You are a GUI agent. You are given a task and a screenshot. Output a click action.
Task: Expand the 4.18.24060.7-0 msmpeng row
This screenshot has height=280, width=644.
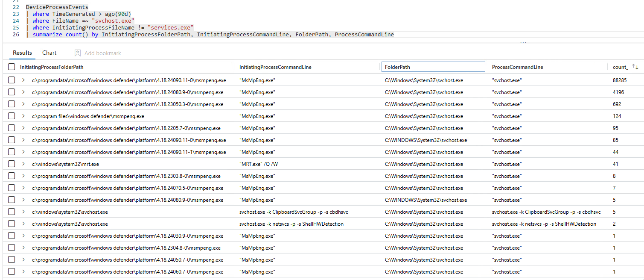coord(23,271)
